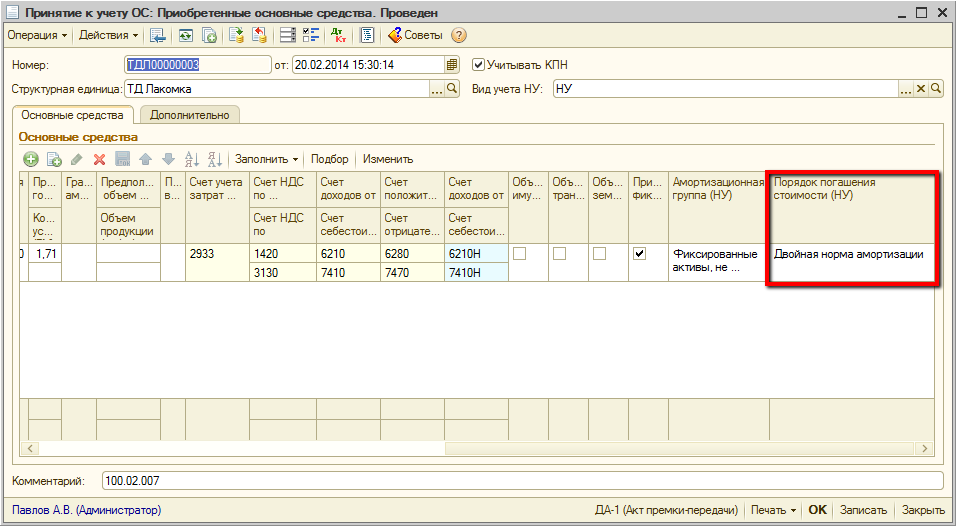Switch to the Дополнительно tab
This screenshot has height=526, width=956.
pyautogui.click(x=190, y=115)
